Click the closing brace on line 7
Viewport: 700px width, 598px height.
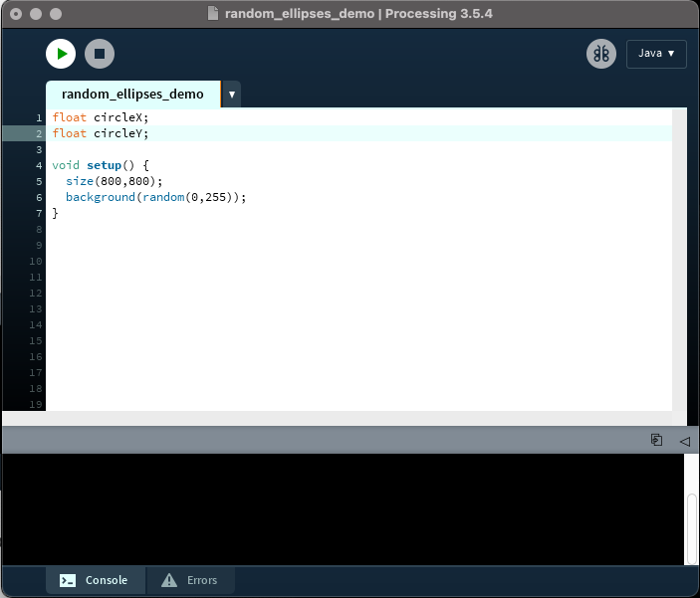click(x=56, y=213)
